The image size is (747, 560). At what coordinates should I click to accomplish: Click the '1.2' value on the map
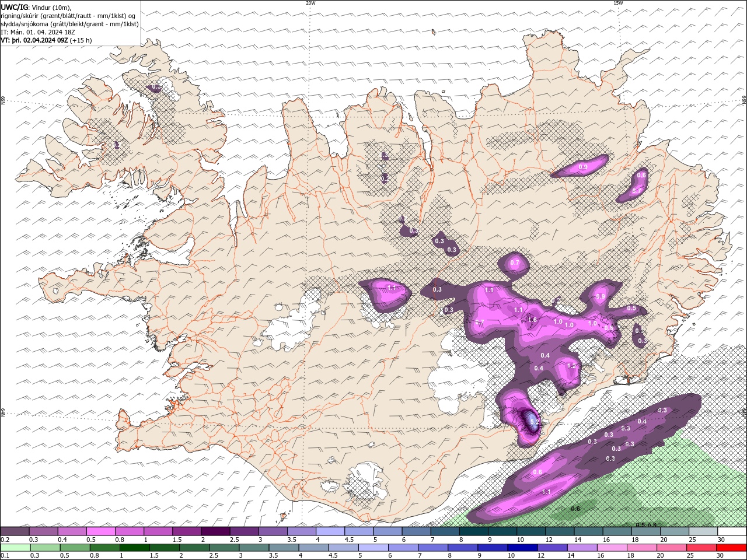[x=571, y=366]
